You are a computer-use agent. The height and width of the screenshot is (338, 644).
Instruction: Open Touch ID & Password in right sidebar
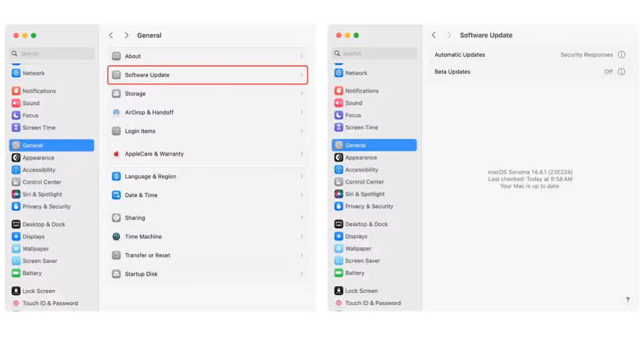click(374, 303)
